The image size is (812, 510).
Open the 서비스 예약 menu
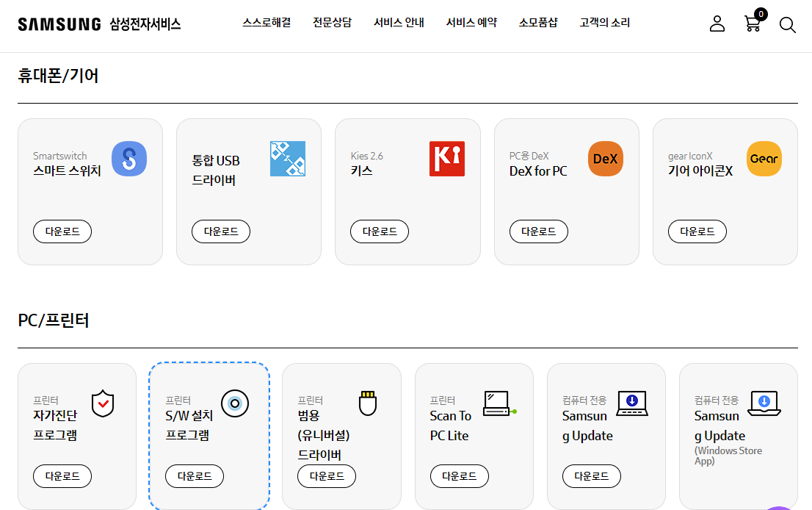472,23
